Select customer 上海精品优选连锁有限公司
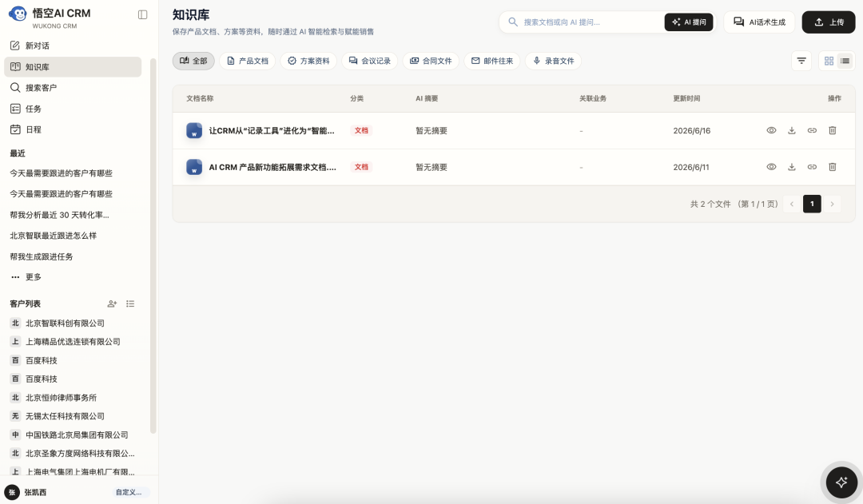Screen dimensions: 863x504 pos(73,342)
